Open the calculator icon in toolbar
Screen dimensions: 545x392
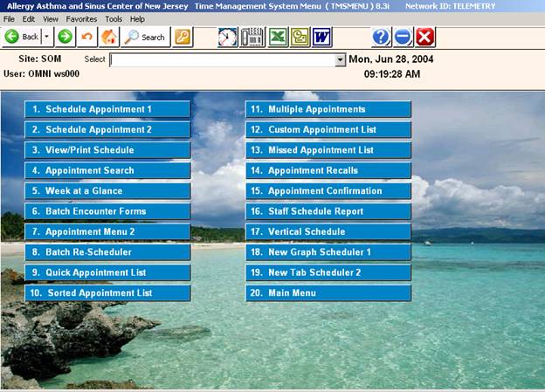[x=252, y=37]
